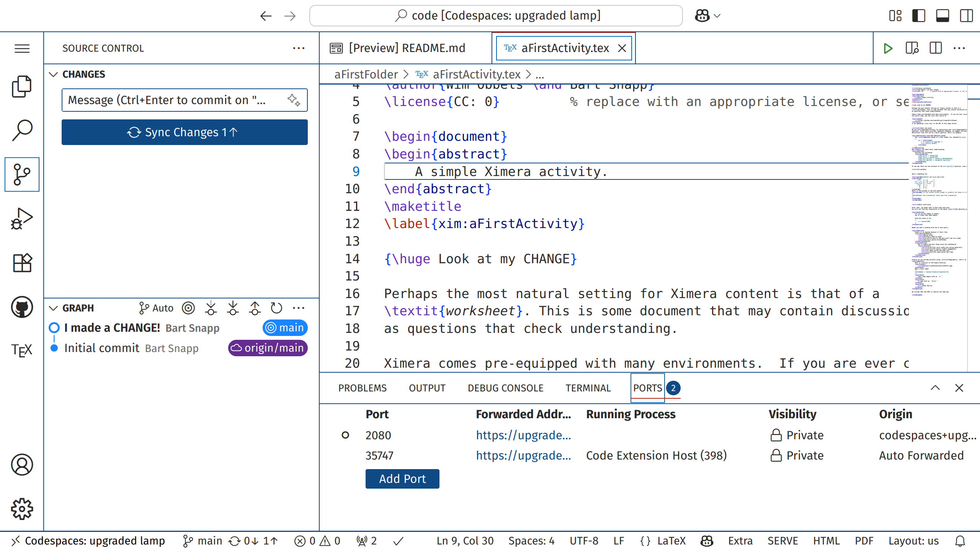The image size is (980, 551).
Task: Open the GitHub view in the activity bar
Action: coord(22,307)
